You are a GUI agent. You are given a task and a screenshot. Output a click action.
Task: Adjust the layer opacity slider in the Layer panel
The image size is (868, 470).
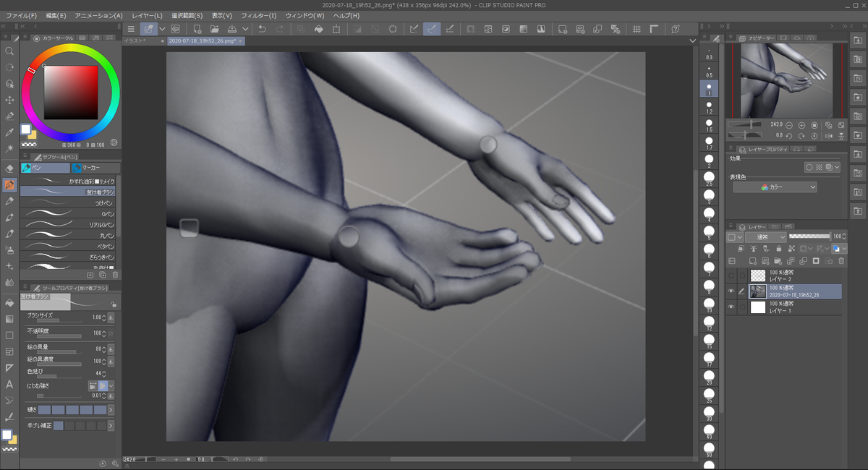point(809,236)
